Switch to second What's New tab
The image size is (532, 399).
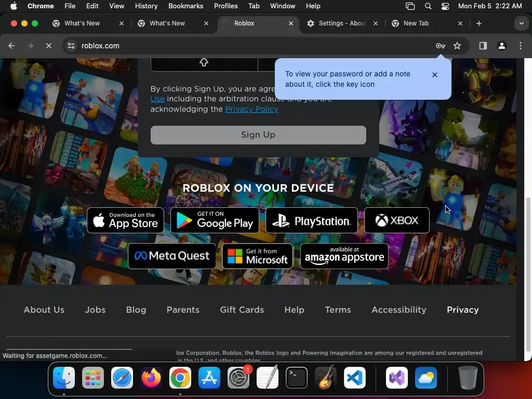(x=167, y=23)
